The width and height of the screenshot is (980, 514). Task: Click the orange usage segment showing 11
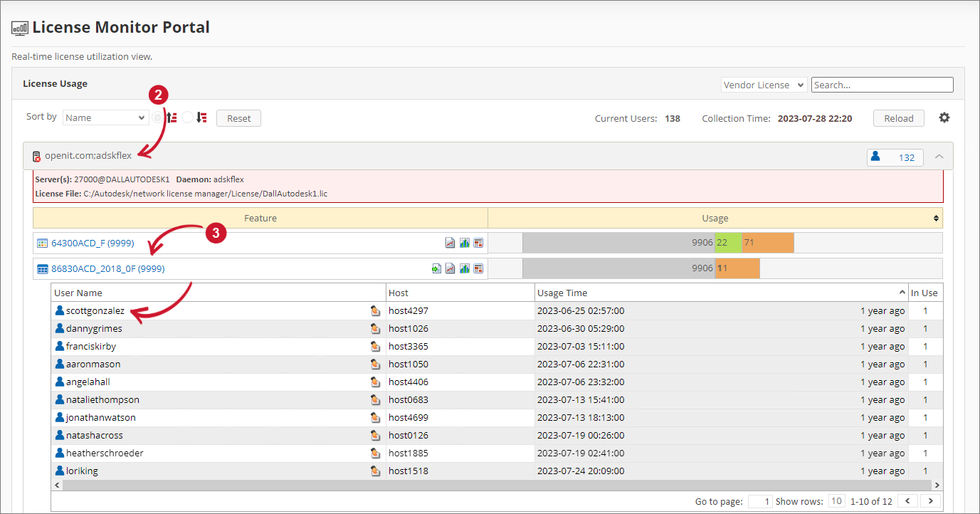point(737,268)
